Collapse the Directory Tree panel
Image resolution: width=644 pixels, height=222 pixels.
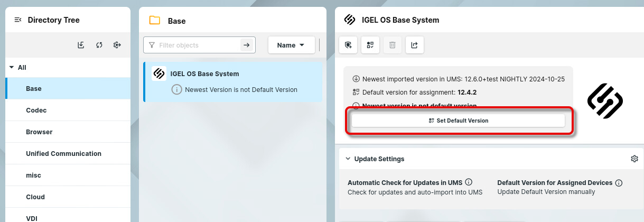coord(18,20)
